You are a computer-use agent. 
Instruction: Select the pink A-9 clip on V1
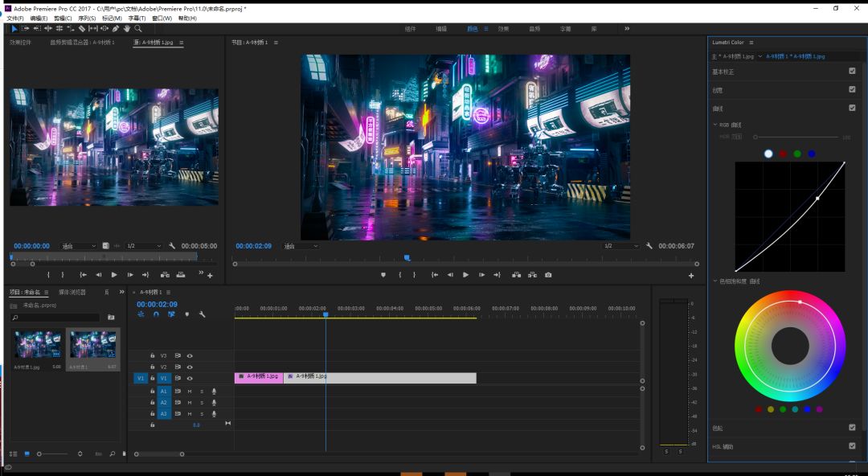point(258,376)
